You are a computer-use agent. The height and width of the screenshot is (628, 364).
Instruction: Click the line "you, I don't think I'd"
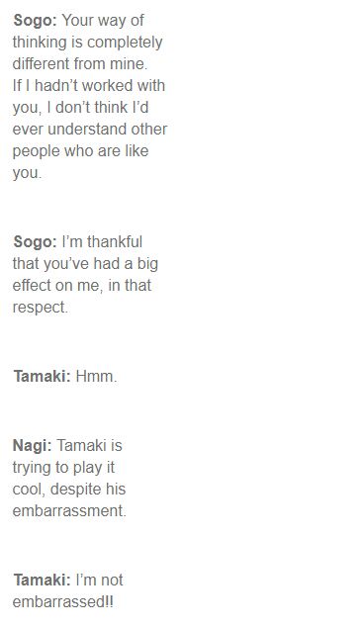pyautogui.click(x=80, y=108)
